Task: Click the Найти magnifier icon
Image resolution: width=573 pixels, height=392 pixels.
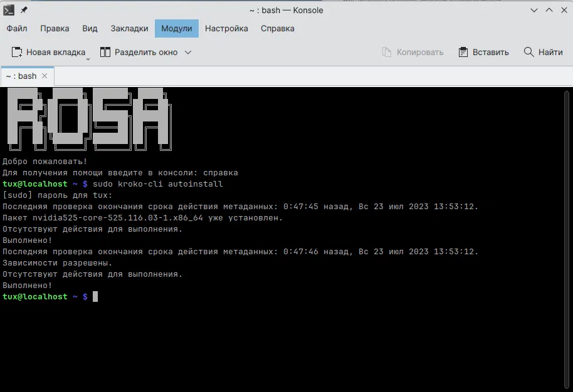Action: tap(528, 52)
